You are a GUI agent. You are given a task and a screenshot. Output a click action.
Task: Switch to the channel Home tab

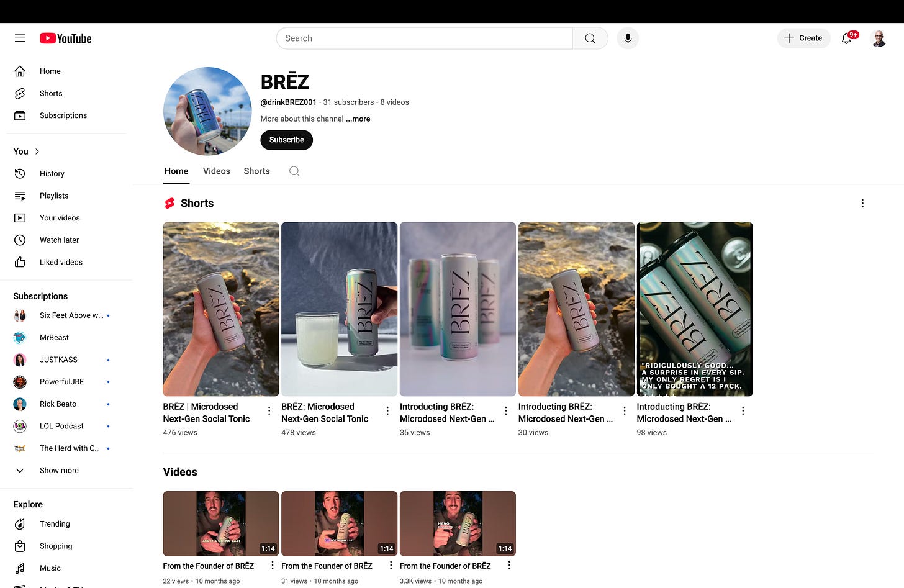click(x=176, y=171)
